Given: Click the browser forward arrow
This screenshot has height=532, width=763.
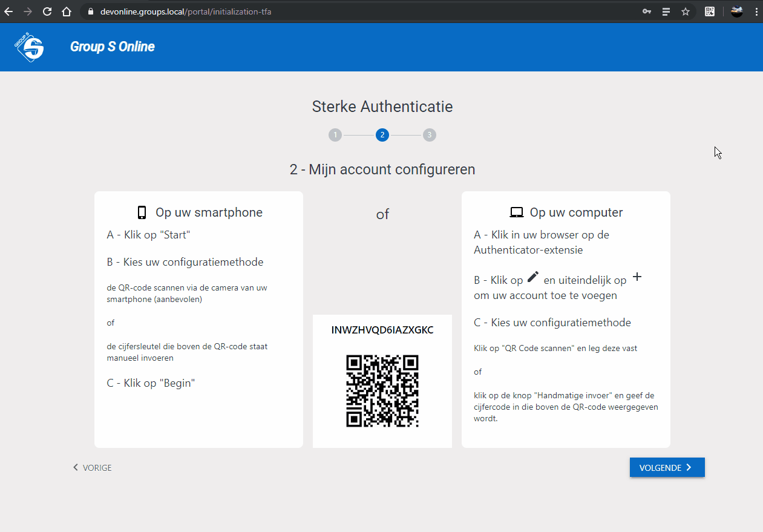Looking at the screenshot, I should [28, 11].
